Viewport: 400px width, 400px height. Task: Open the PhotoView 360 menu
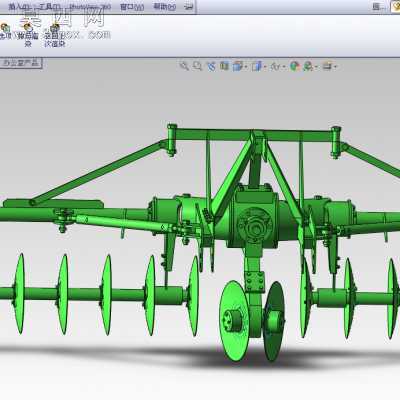click(90, 6)
